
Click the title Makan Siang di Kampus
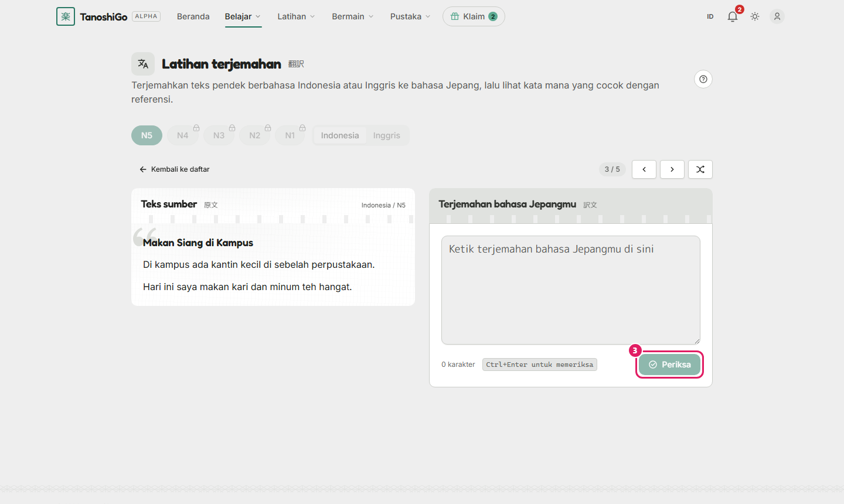point(198,243)
